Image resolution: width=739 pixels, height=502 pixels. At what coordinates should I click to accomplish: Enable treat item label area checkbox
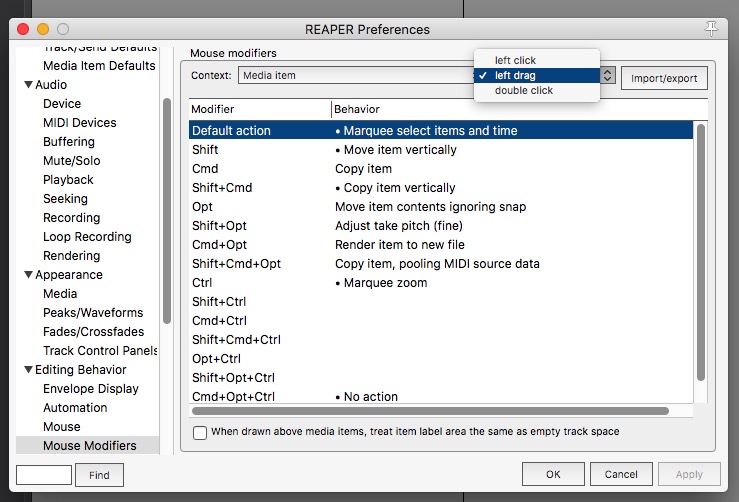coord(200,432)
